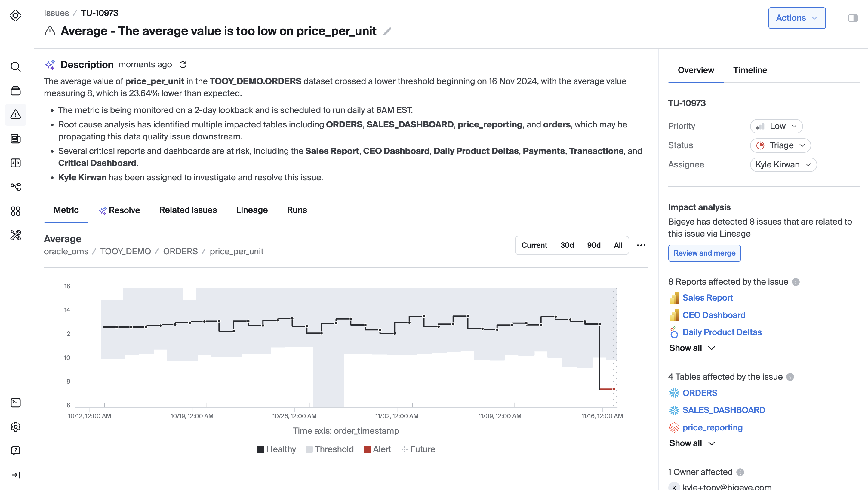Image resolution: width=868 pixels, height=490 pixels.
Task: Click the red alert data point
Action: point(614,389)
